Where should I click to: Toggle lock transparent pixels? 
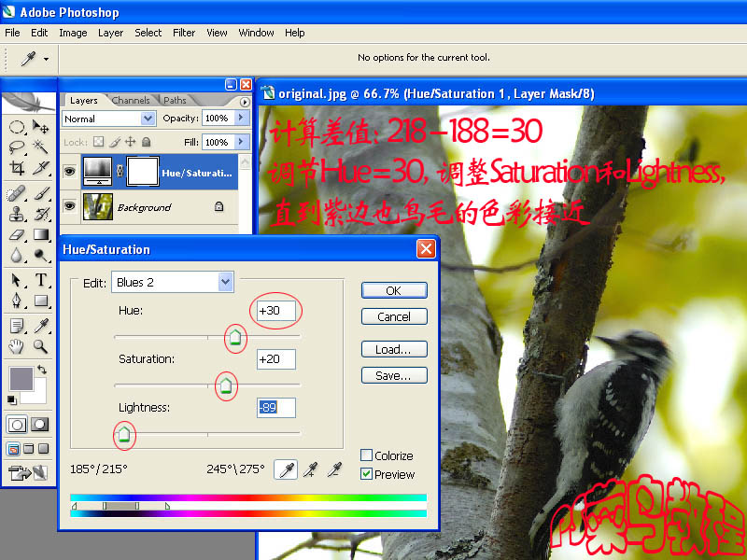pyautogui.click(x=98, y=142)
